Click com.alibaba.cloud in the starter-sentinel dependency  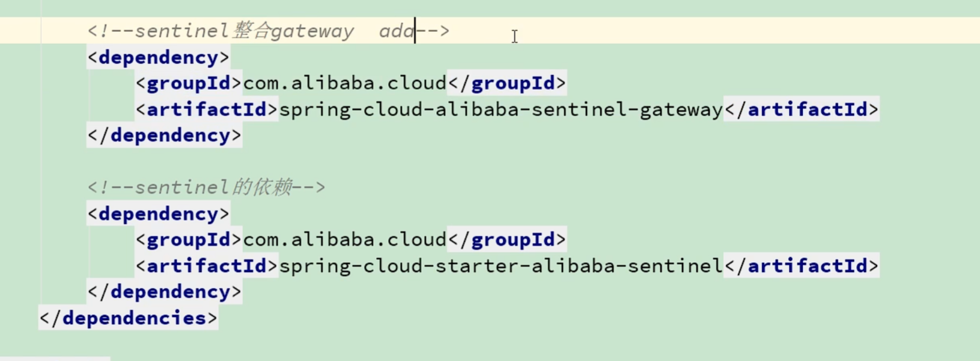(x=345, y=239)
